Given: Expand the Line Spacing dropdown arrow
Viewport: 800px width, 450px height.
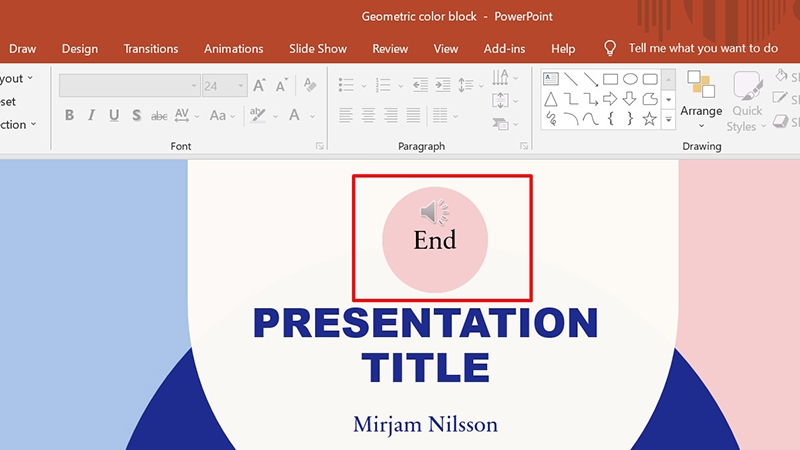Looking at the screenshot, I should [481, 86].
